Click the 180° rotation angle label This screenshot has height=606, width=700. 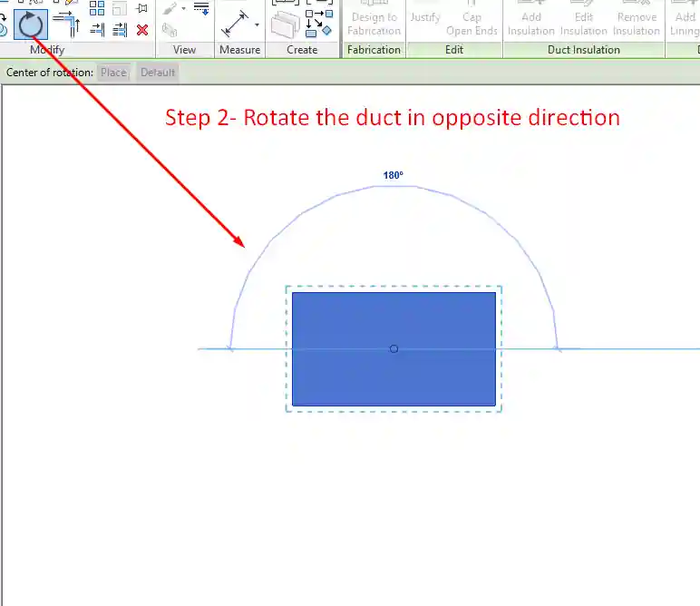point(393,175)
